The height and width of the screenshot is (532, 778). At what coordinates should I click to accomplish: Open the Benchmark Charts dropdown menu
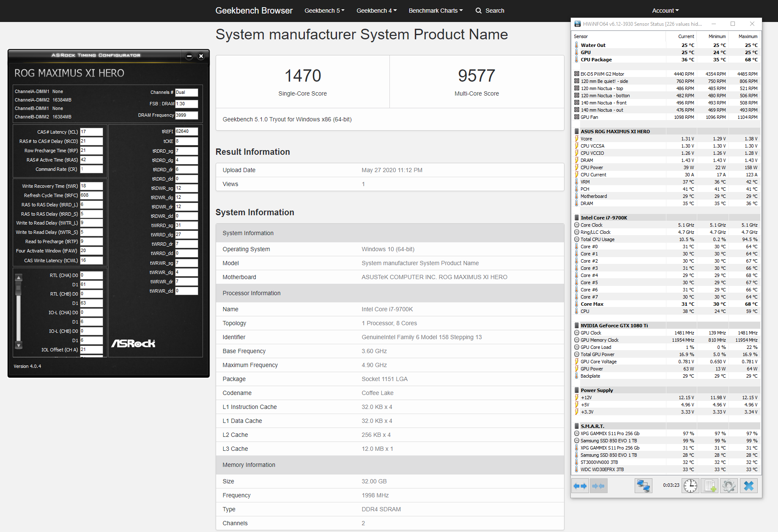point(436,11)
